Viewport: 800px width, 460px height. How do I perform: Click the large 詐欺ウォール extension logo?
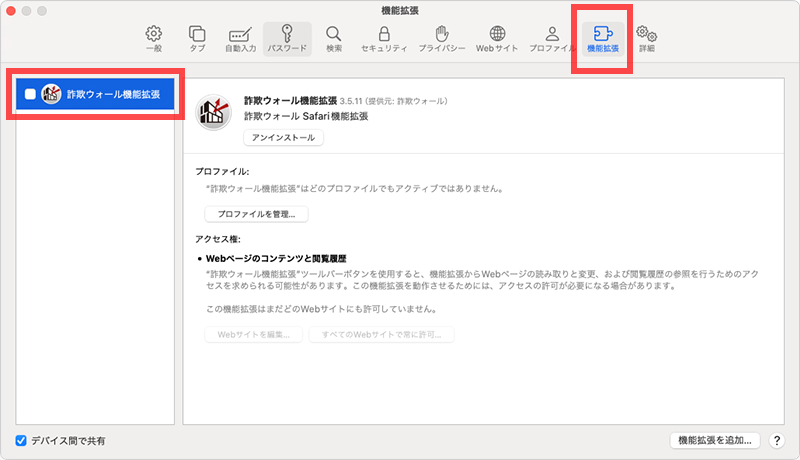pos(214,112)
